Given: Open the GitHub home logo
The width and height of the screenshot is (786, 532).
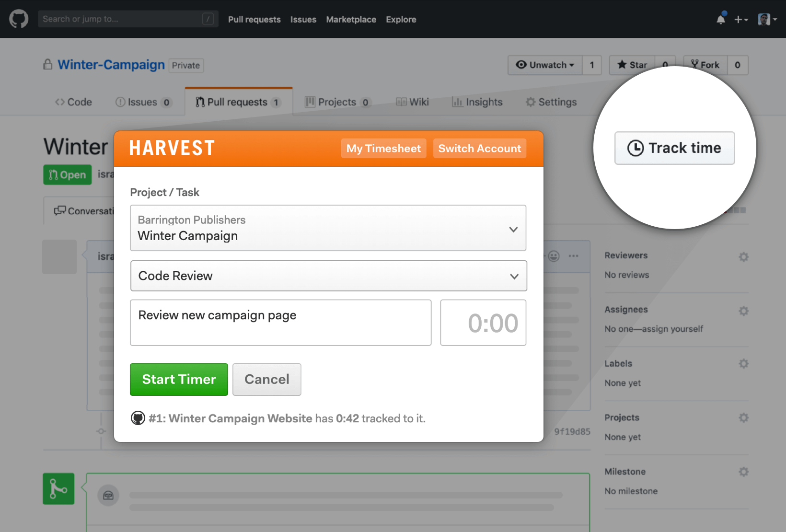Looking at the screenshot, I should (x=19, y=19).
